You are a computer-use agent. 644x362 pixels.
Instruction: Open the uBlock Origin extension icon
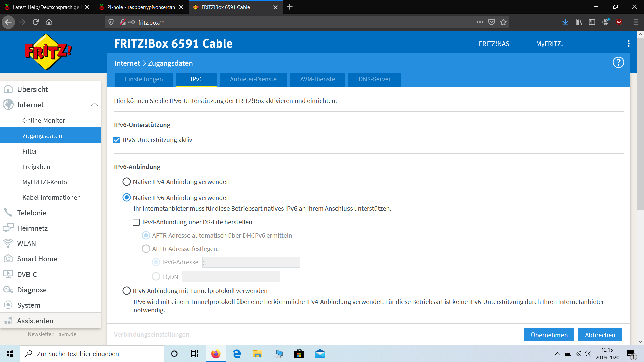619,22
